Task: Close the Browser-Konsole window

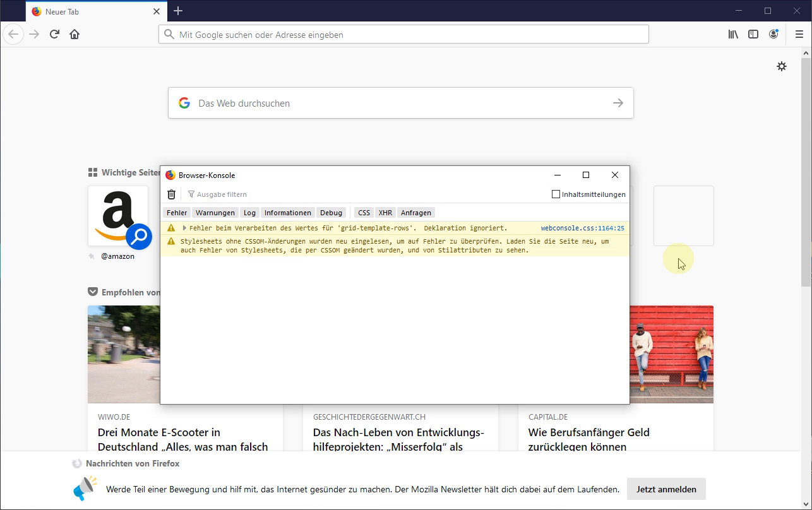Action: (615, 175)
